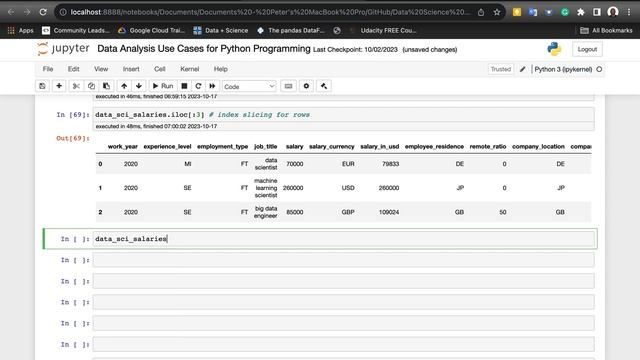640x360 pixels.
Task: Click salary value 260000 in row 1
Action: (293, 188)
